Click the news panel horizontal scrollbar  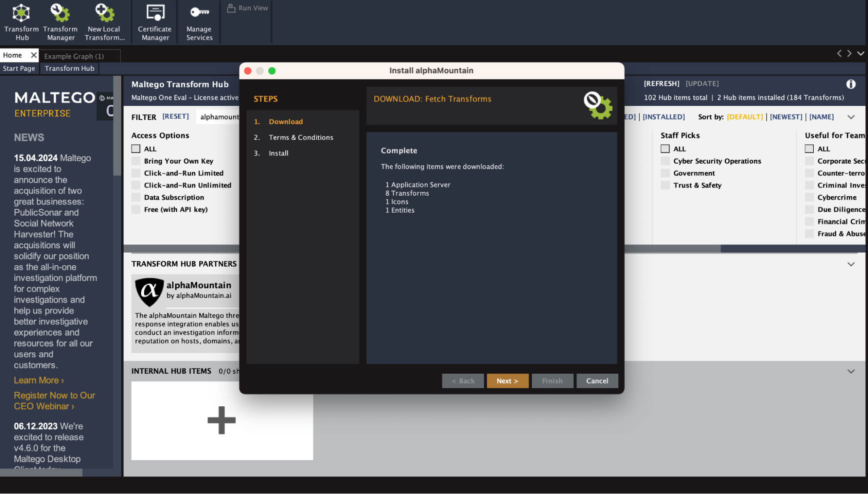click(x=41, y=473)
